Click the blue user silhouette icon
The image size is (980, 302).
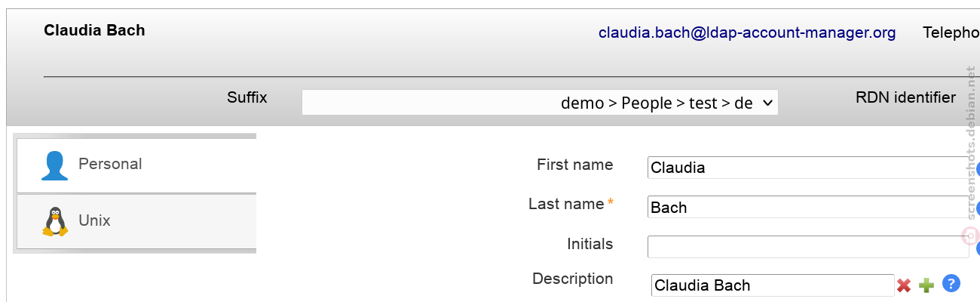point(54,165)
